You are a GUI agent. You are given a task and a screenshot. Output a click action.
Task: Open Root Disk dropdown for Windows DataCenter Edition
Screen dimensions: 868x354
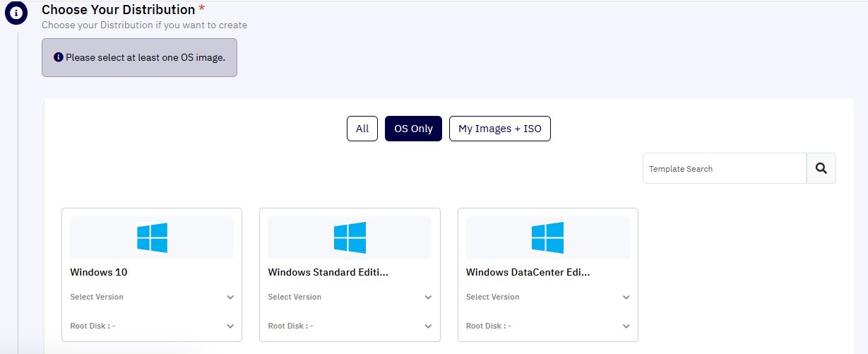(x=547, y=326)
